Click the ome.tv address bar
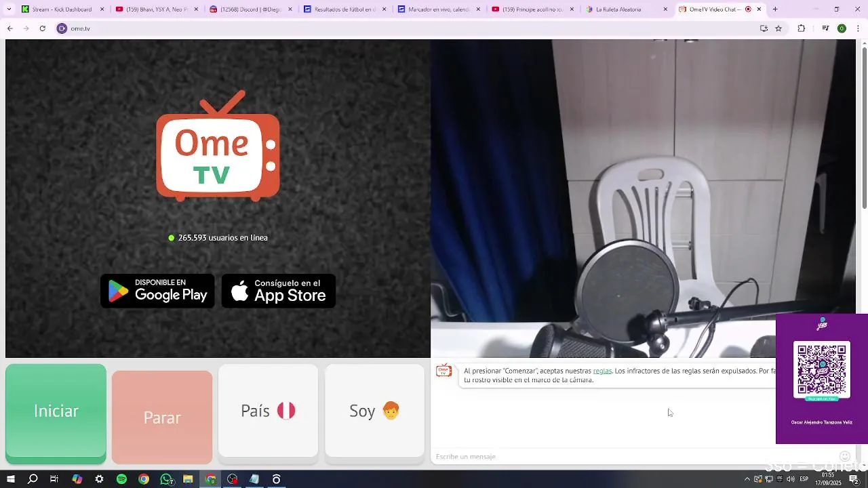 407,28
